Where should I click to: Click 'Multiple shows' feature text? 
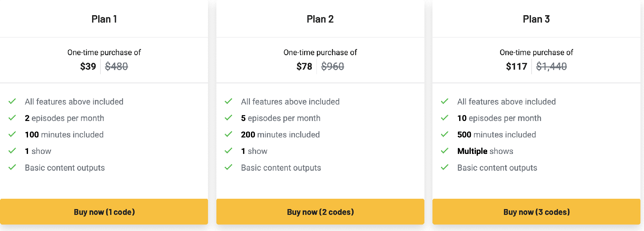(x=485, y=151)
